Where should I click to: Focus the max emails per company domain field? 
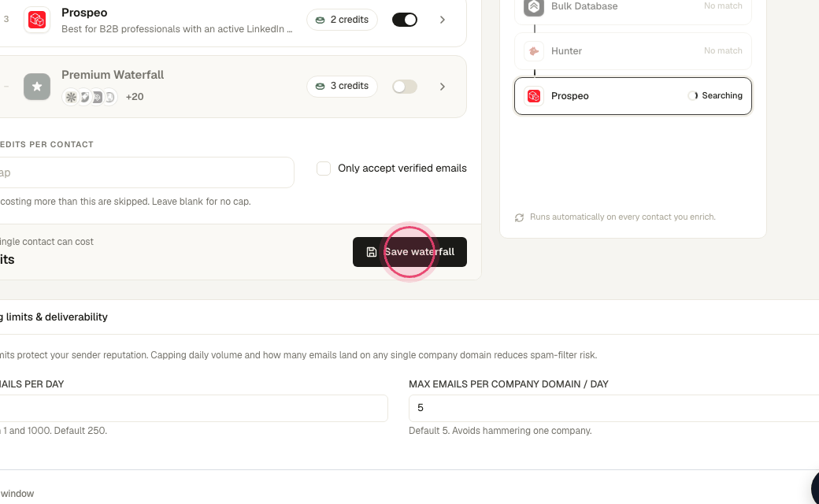[x=613, y=408]
